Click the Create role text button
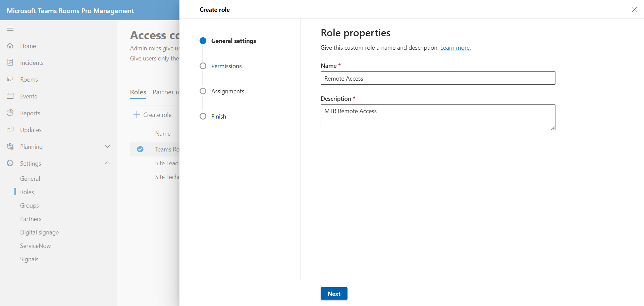This screenshot has height=306, width=644. point(157,115)
